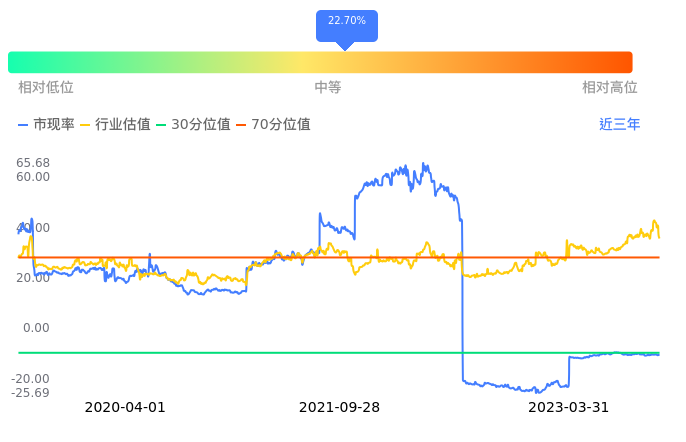Viewport: 686px width, 442px height.
Task: Toggle the 70分位值 legend entry
Action: tap(273, 125)
